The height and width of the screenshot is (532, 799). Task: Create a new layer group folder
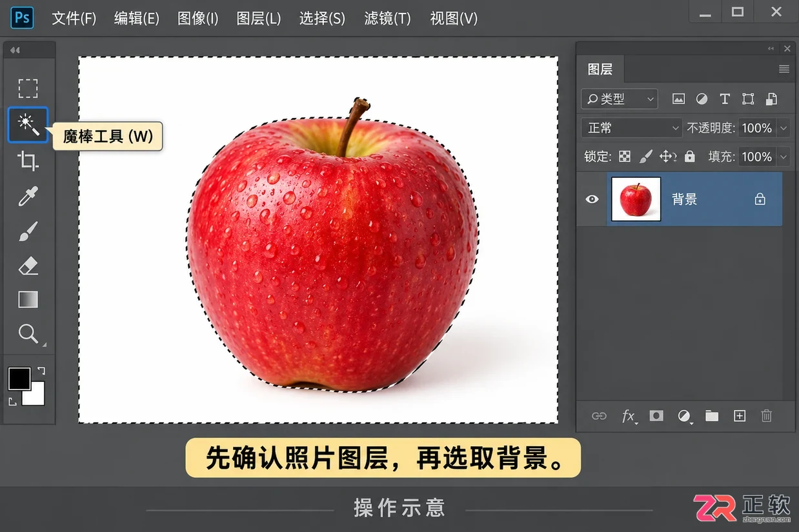pos(712,416)
